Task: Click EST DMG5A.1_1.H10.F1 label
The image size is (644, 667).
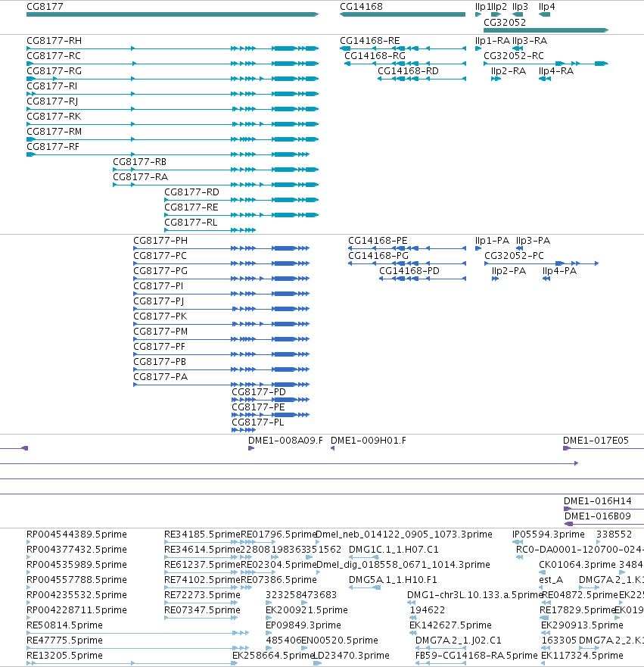Action: tap(393, 580)
